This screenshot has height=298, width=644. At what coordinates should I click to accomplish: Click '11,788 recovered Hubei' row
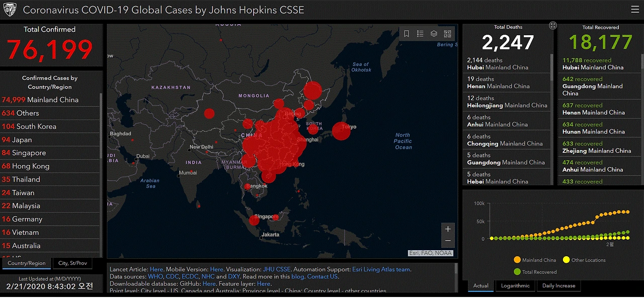599,64
